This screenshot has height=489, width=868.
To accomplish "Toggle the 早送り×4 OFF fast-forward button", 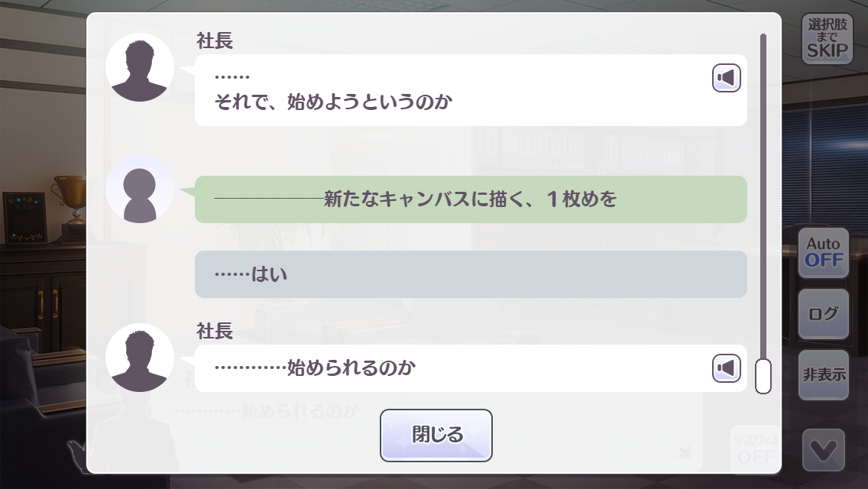I will point(756,450).
